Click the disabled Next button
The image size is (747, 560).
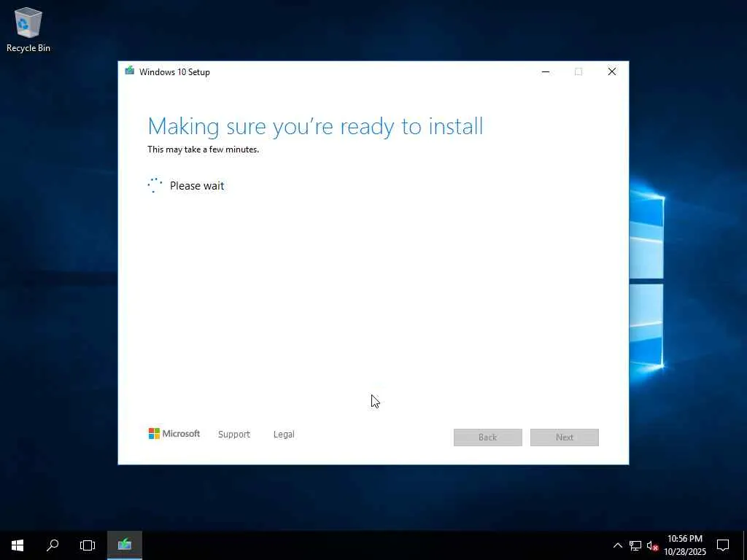pos(565,437)
